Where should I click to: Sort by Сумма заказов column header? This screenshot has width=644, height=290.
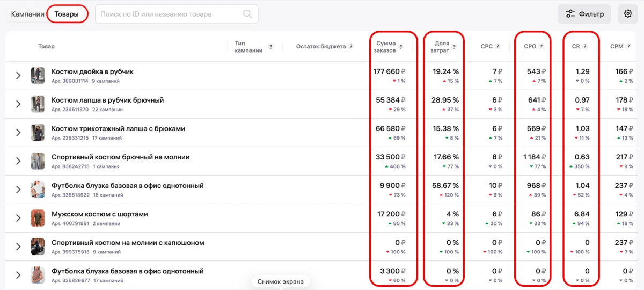click(x=386, y=47)
